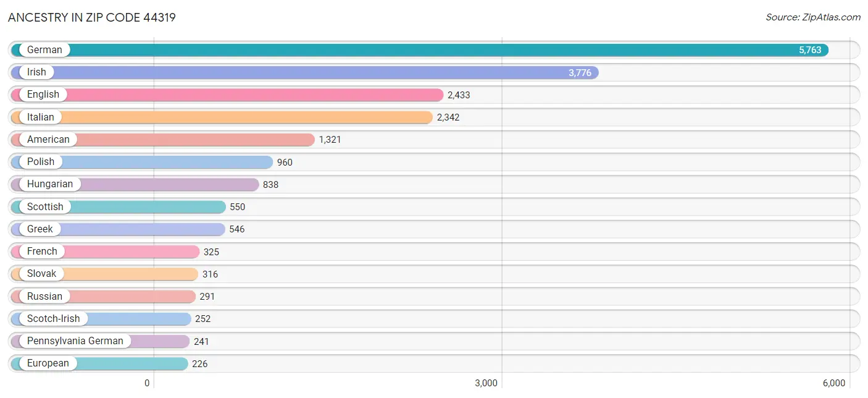Select the English value 2,433
868x398 pixels.
(459, 95)
